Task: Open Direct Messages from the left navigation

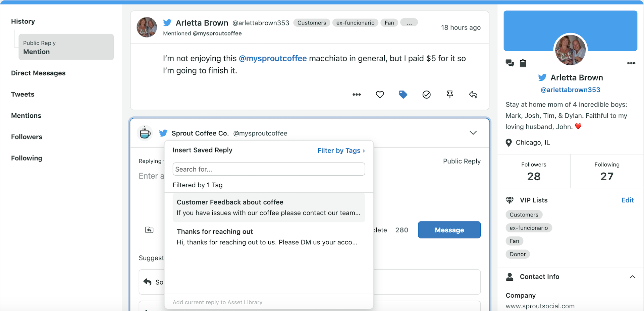Action: pos(38,73)
